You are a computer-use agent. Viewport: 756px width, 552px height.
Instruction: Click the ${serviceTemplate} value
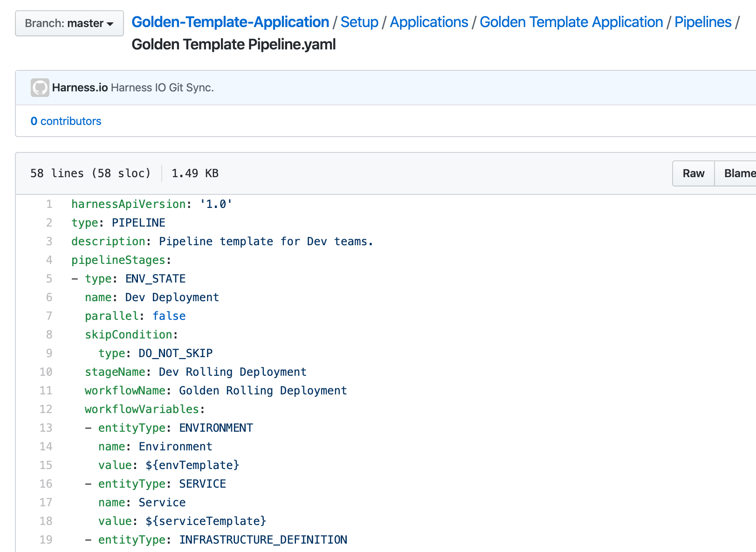tap(206, 521)
